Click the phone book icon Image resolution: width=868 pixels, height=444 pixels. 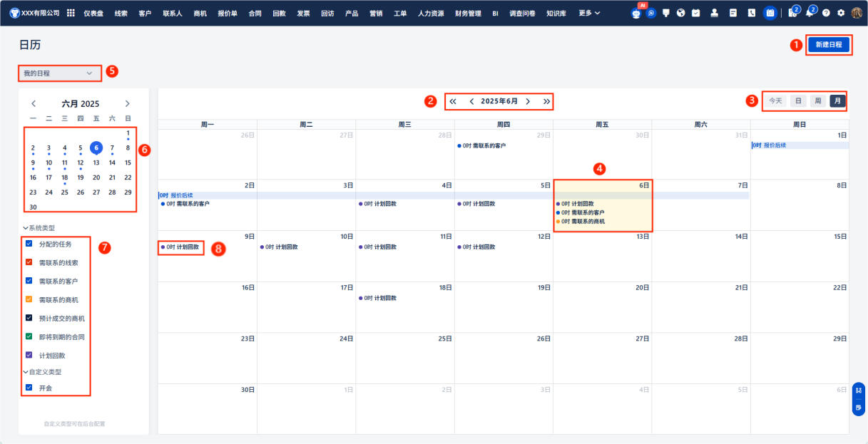pyautogui.click(x=751, y=13)
